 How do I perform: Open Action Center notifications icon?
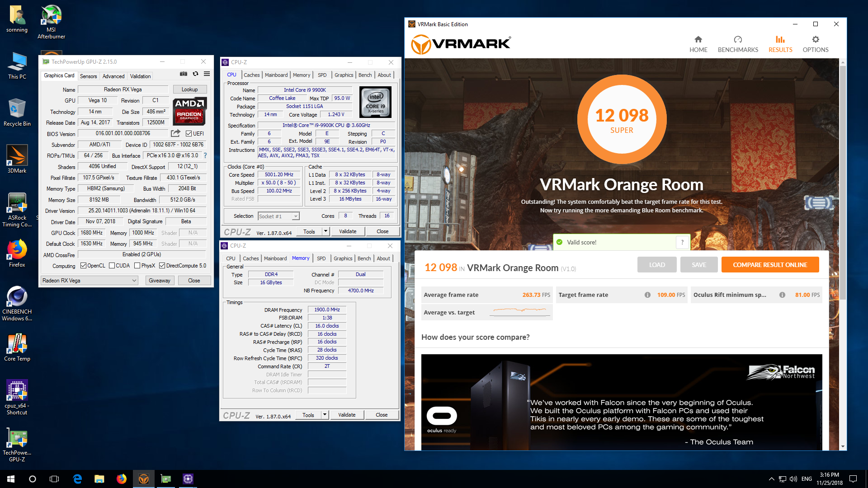coord(853,479)
